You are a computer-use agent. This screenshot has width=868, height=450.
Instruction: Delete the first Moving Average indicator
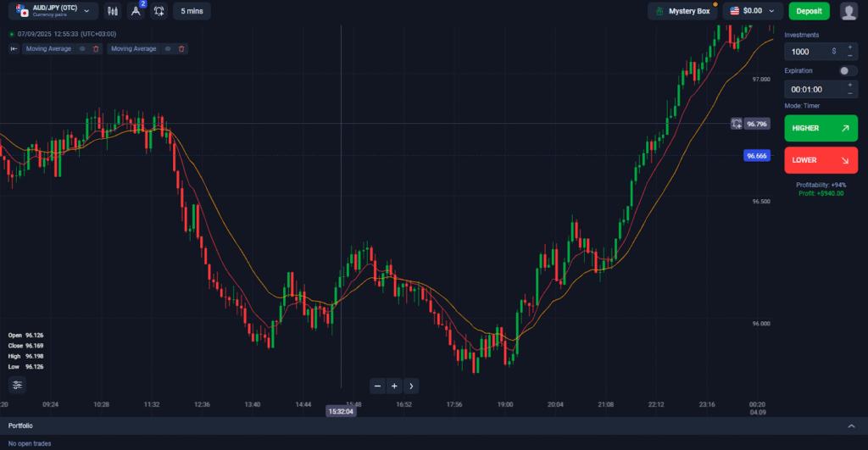click(x=96, y=49)
